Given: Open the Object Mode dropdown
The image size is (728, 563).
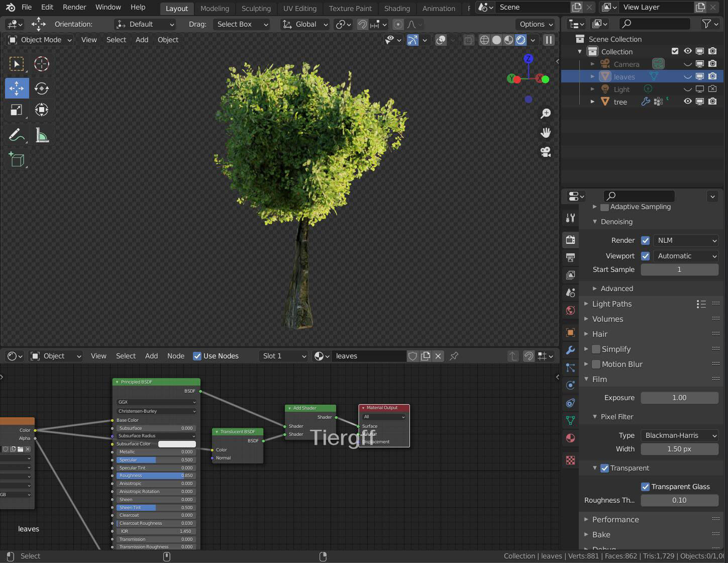Looking at the screenshot, I should coord(40,40).
